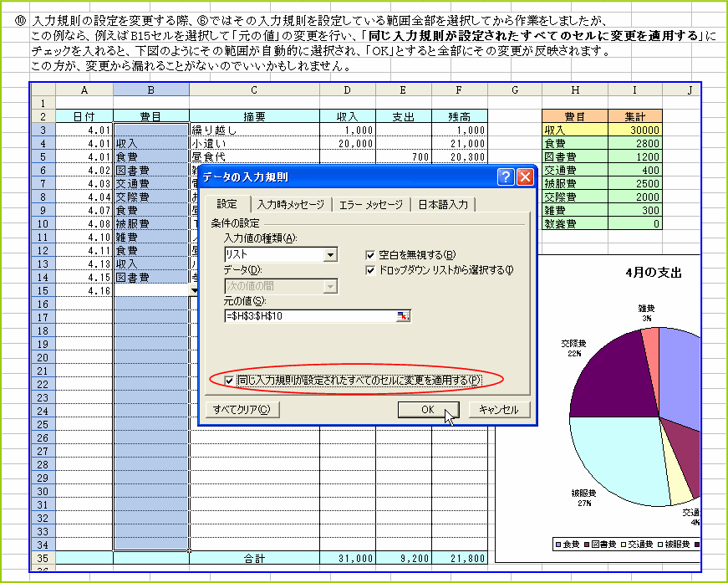Click the 食費 legend color swatch
The image size is (728, 583).
pyautogui.click(x=558, y=544)
